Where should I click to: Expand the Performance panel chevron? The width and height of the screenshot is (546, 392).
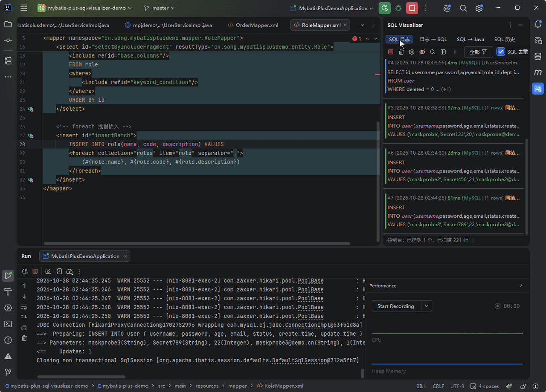coord(521,285)
